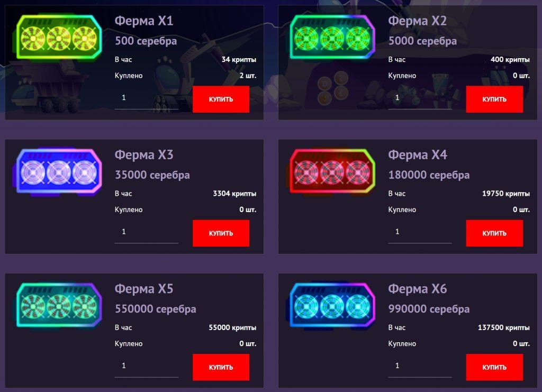Focus the quantity field for Ферма X1
The width and height of the screenshot is (542, 392).
147,98
